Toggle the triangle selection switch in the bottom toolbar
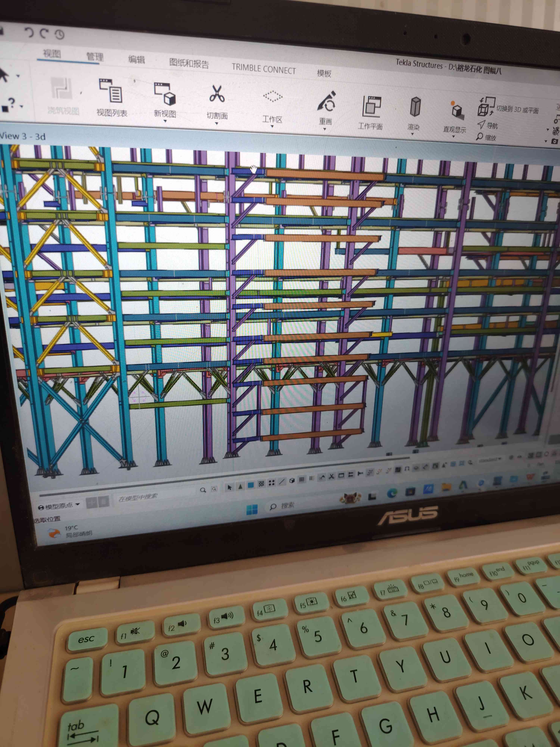560x747 pixels. coord(240,487)
